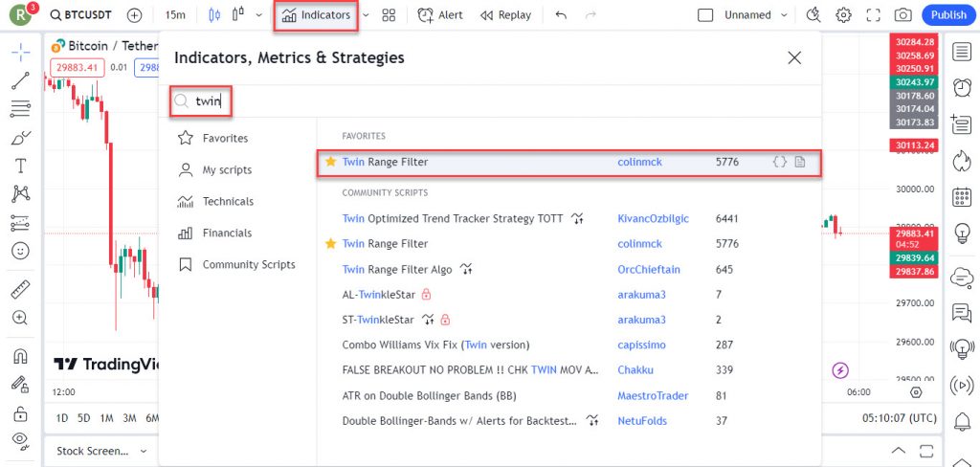Select the zoom in tool
Image resolution: width=980 pixels, height=467 pixels.
[21, 318]
